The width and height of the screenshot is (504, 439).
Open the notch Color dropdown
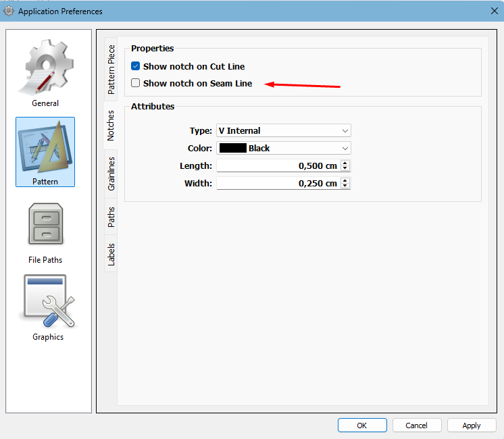pyautogui.click(x=282, y=149)
